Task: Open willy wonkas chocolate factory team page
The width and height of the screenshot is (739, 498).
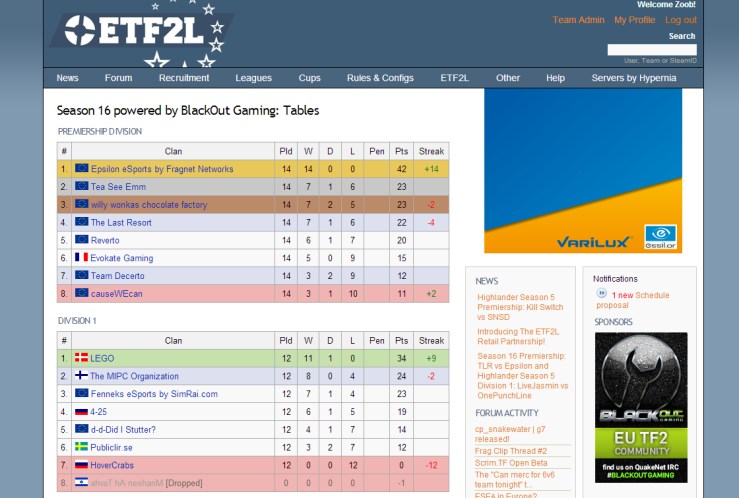Action: [149, 205]
